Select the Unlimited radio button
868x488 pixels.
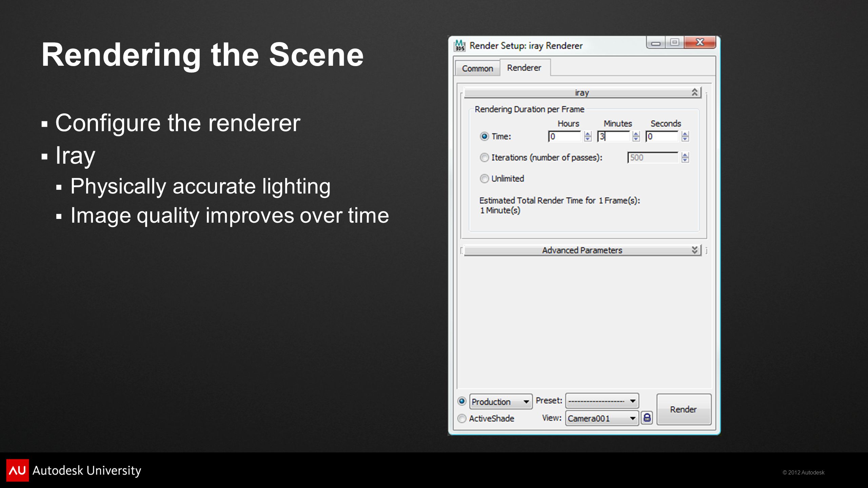pyautogui.click(x=484, y=178)
